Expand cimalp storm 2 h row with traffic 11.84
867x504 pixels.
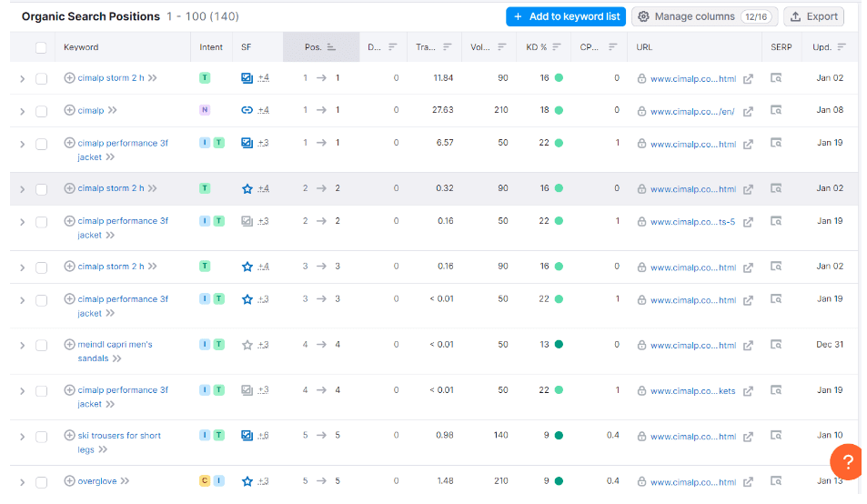[22, 79]
